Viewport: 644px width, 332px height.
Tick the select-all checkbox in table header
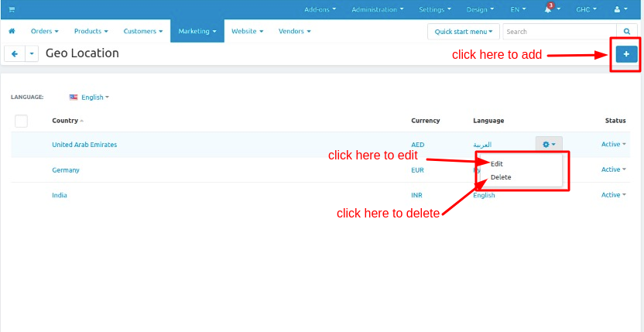21,122
